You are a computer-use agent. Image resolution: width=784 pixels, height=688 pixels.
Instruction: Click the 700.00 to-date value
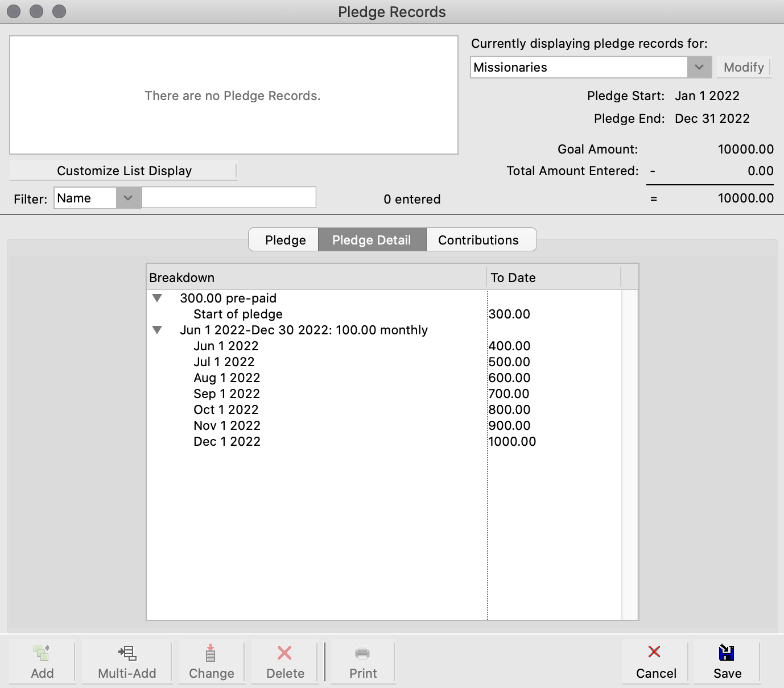(509, 393)
